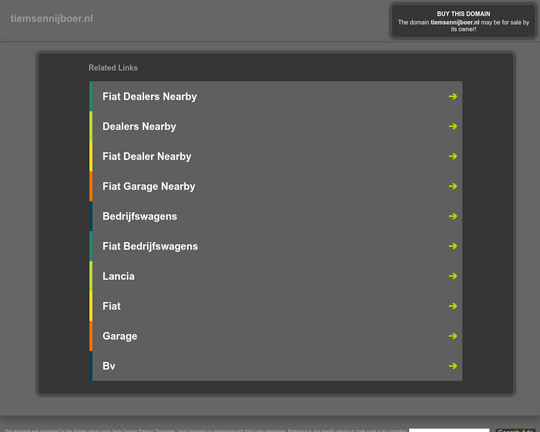Screen dimensions: 540x432
Task: Visit the Bedrijfswagens link
Action: click(x=140, y=216)
